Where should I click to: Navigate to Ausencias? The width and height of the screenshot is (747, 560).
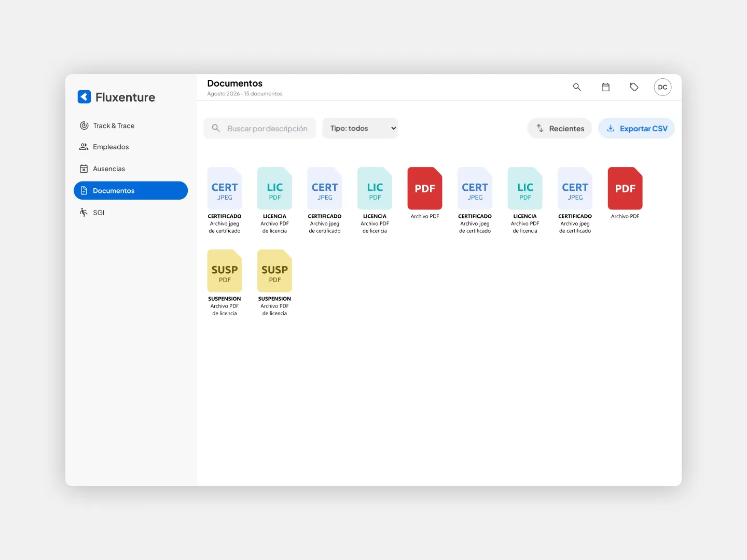click(131, 169)
